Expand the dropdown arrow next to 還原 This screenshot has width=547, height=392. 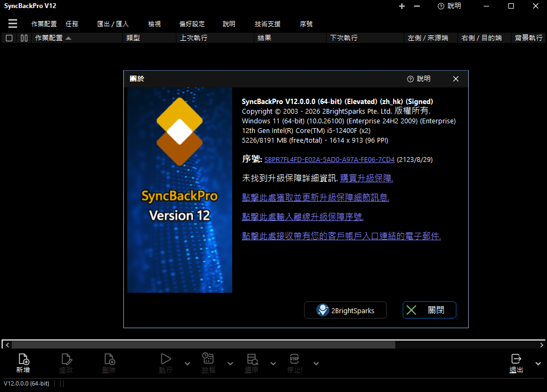click(273, 364)
